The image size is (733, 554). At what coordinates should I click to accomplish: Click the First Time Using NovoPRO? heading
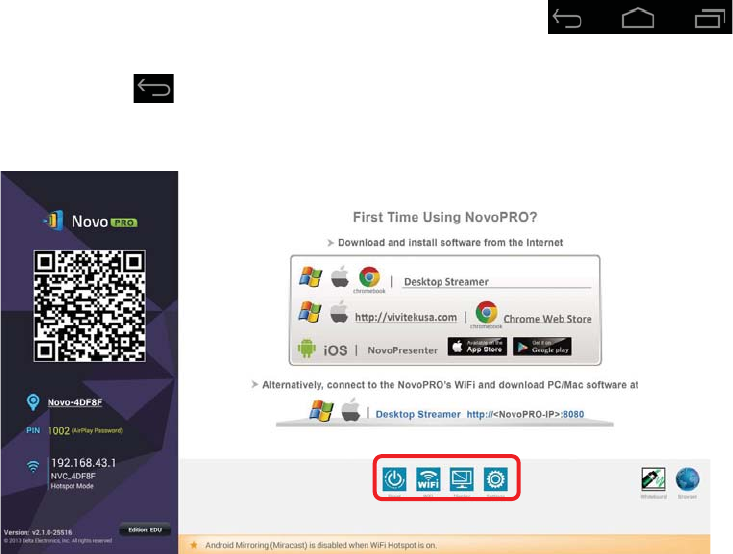tap(445, 217)
